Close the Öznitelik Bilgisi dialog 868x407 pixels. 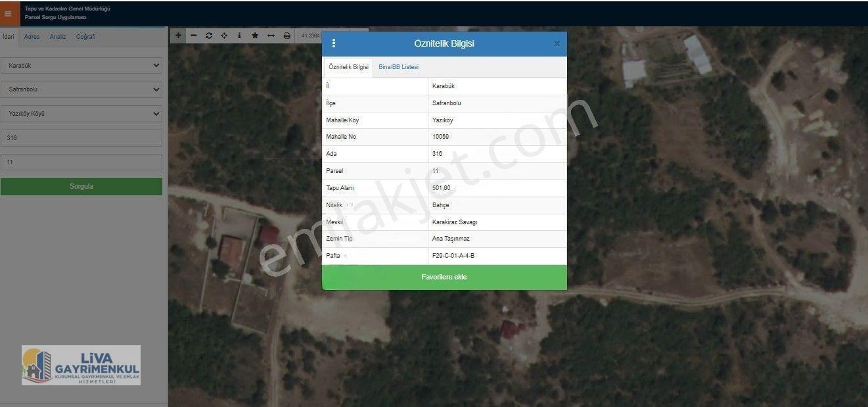pos(557,44)
